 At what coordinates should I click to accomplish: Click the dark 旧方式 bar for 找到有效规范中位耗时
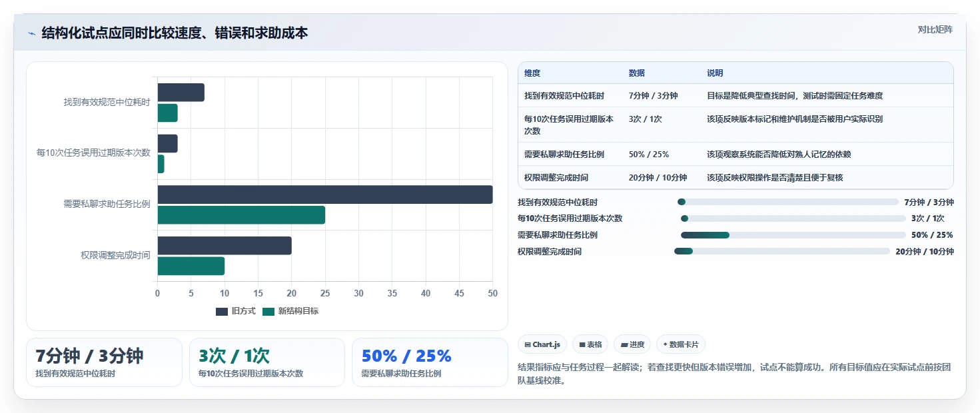pyautogui.click(x=181, y=93)
